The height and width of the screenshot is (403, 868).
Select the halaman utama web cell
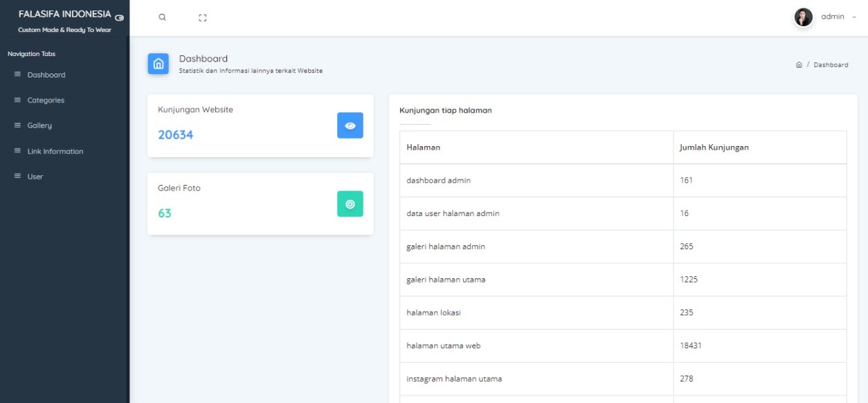(x=536, y=346)
